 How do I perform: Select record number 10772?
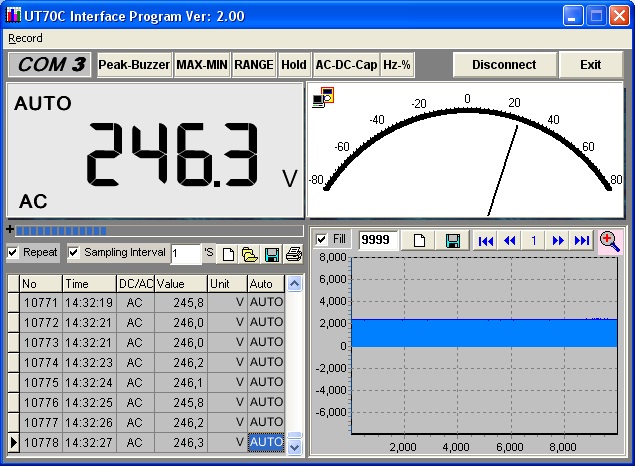coord(41,322)
